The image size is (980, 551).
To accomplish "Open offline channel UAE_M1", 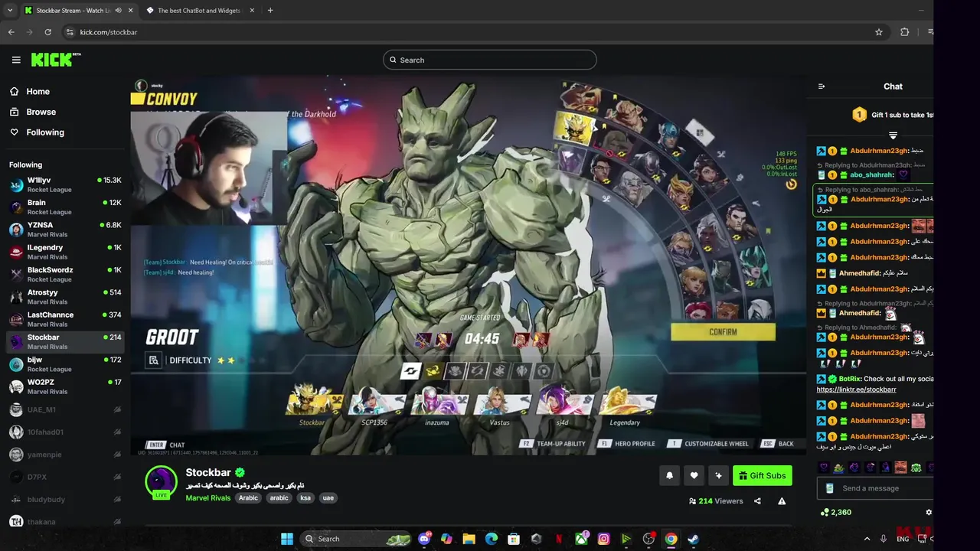I will tap(65, 409).
